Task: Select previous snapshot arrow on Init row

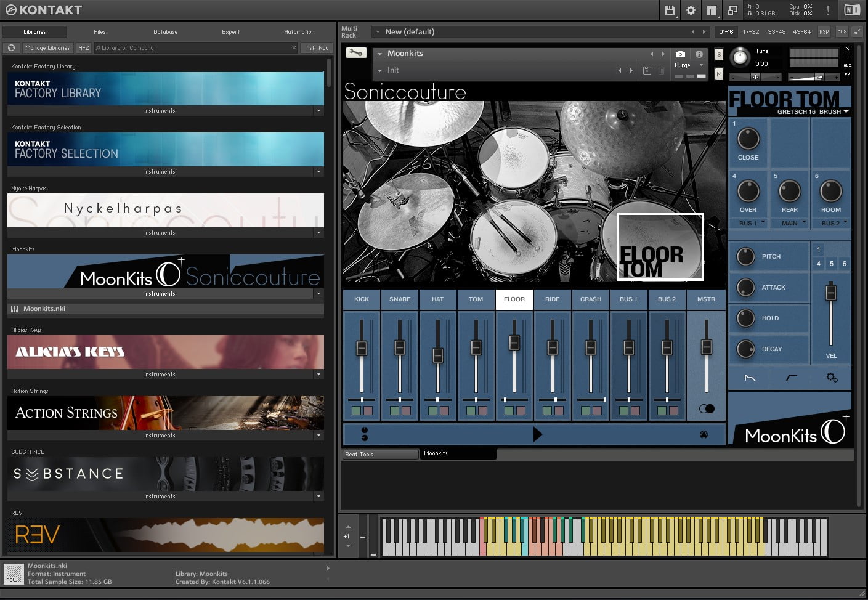Action: point(620,70)
